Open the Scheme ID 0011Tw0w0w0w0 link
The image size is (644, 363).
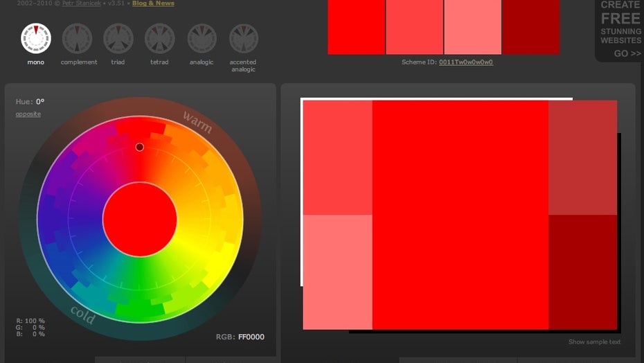tap(466, 62)
